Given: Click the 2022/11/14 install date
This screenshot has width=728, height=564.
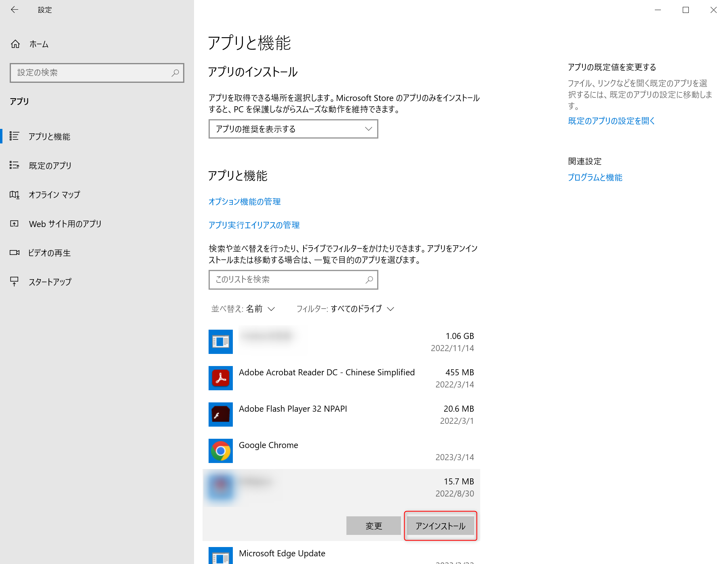Looking at the screenshot, I should point(452,348).
